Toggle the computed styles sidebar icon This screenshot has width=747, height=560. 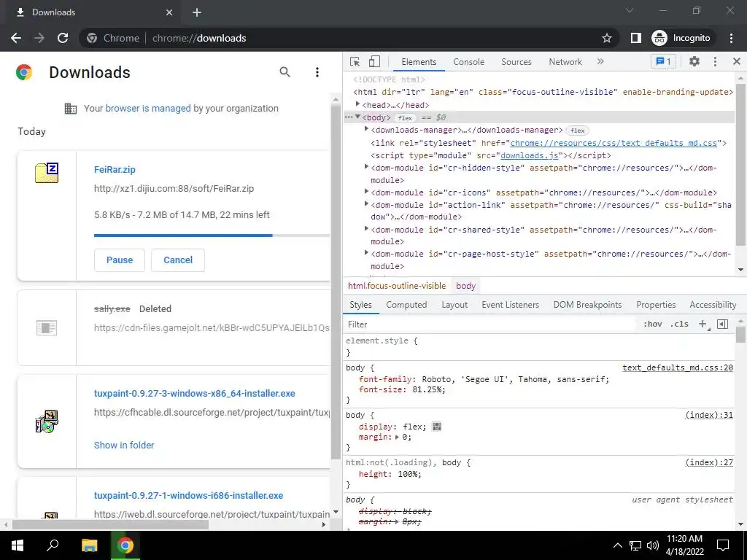pyautogui.click(x=723, y=324)
